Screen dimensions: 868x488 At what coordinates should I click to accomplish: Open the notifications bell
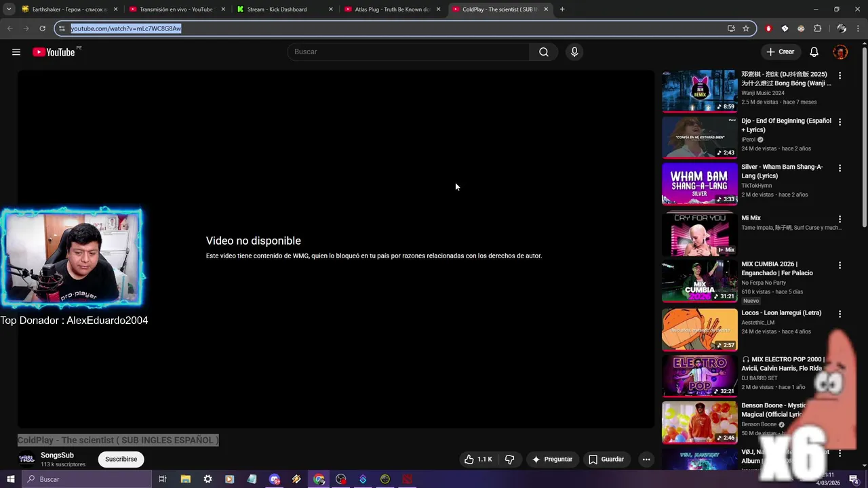(814, 52)
